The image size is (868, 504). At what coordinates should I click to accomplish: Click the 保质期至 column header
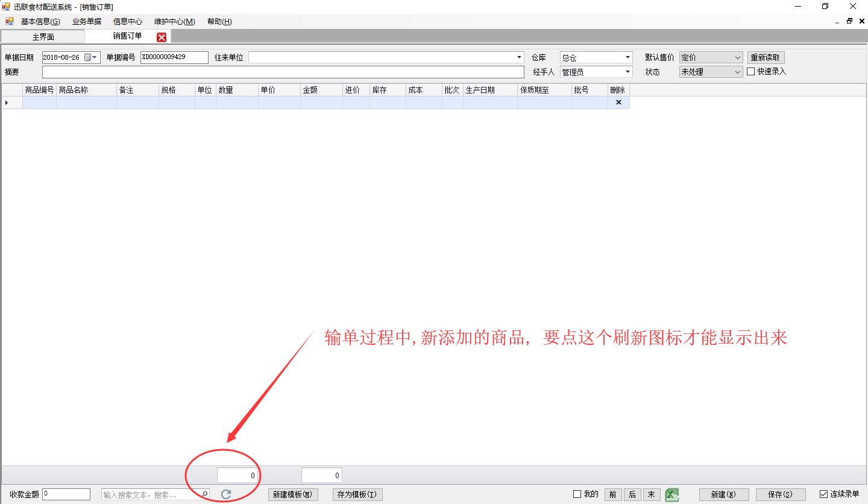[x=545, y=90]
